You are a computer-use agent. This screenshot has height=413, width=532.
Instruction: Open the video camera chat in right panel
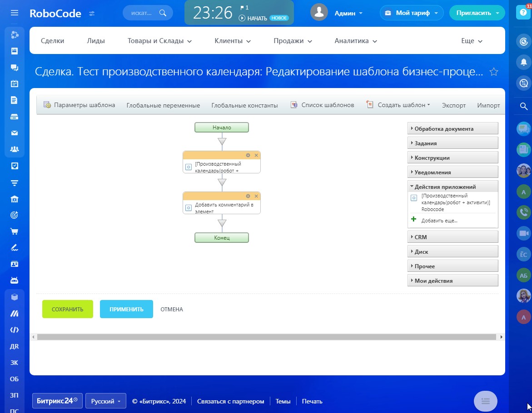[523, 233]
